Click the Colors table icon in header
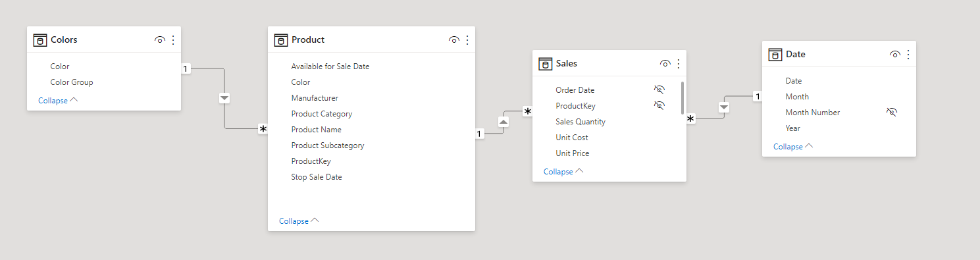 (39, 40)
